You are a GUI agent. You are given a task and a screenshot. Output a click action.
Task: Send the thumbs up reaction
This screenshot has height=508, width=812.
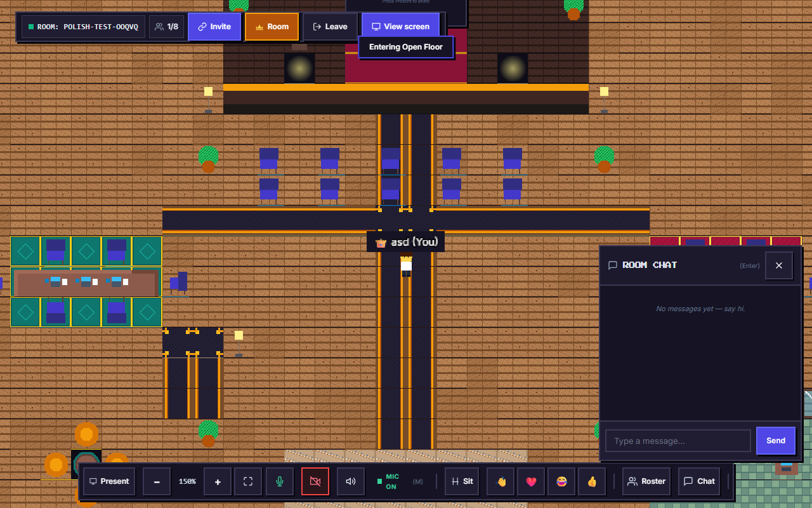click(592, 481)
